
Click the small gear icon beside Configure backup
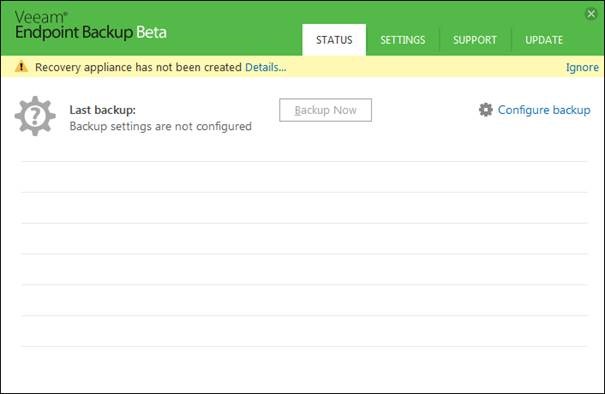pyautogui.click(x=485, y=110)
